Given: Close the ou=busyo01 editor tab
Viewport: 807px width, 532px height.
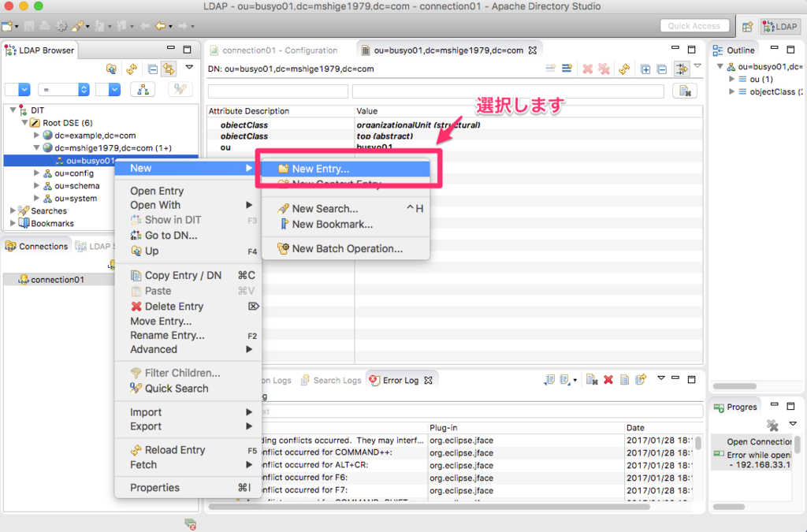Looking at the screenshot, I should 533,50.
